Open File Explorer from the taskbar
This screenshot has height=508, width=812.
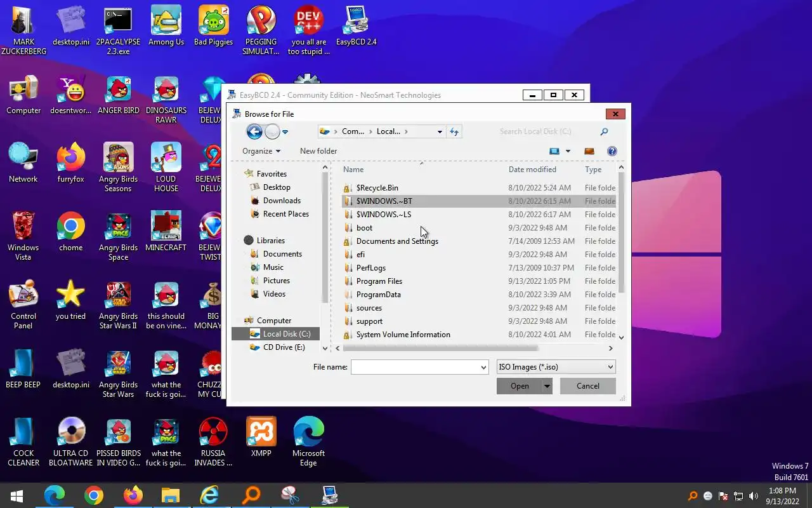click(x=171, y=495)
